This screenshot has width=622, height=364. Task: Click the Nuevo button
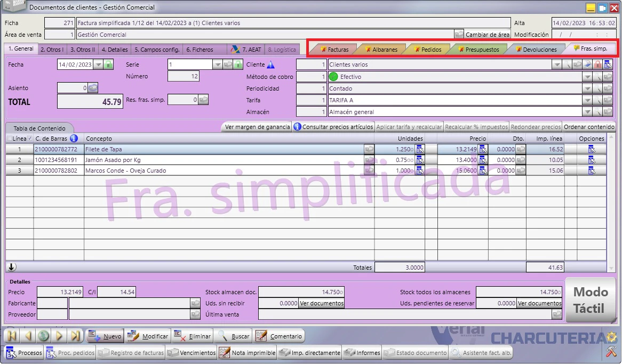(x=105, y=336)
